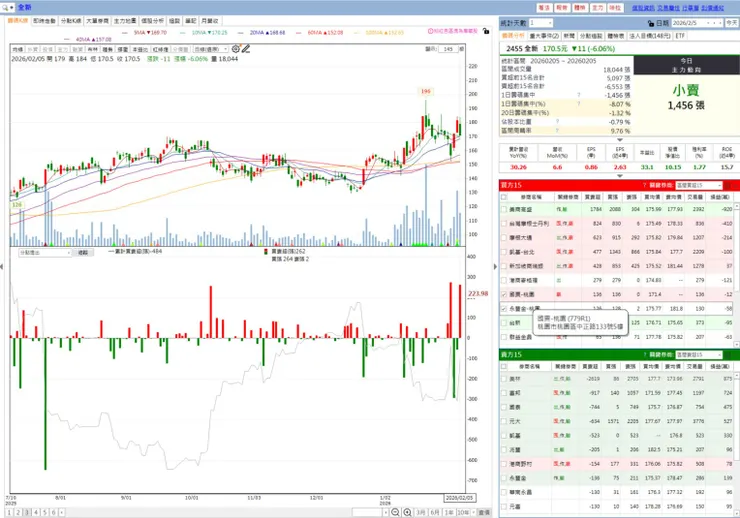Sort by the 買賣超 column in 買方15
The image size is (740, 518).
[593, 197]
